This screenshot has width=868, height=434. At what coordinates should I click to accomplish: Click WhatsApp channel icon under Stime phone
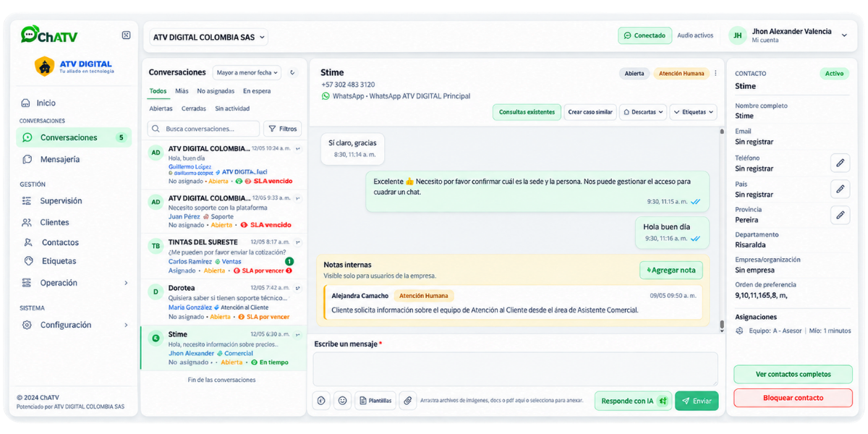coord(325,95)
